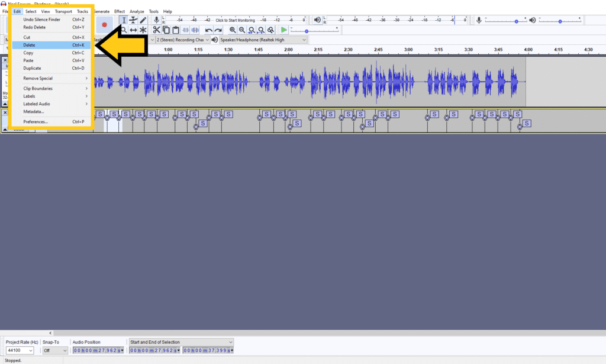Select the Envelope tool
This screenshot has width=606, height=364.
[133, 19]
